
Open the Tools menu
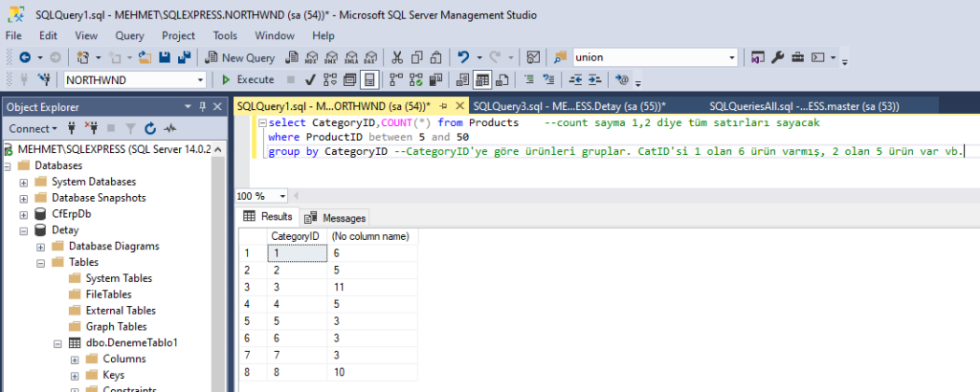225,35
